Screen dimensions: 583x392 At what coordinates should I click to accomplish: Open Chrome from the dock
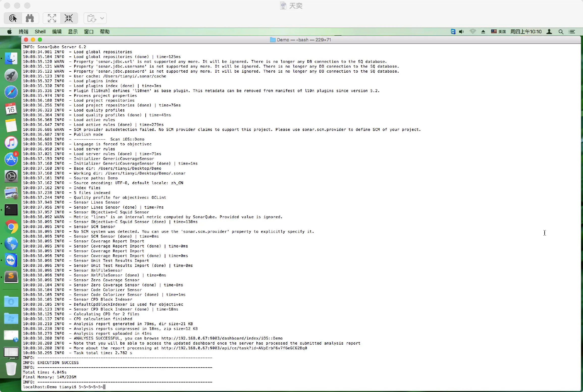tap(11, 227)
